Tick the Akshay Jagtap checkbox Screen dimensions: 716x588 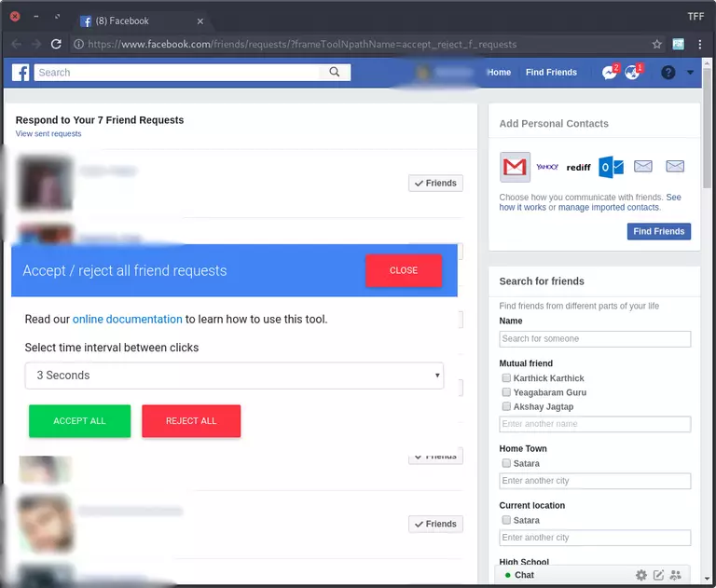click(x=506, y=406)
